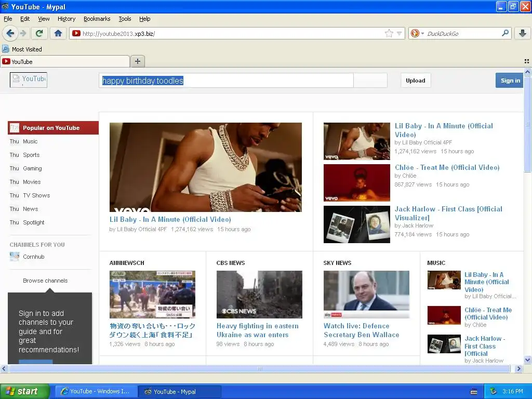Play the large featured Lil Baby video thumbnail
The height and width of the screenshot is (399, 532).
pyautogui.click(x=206, y=167)
